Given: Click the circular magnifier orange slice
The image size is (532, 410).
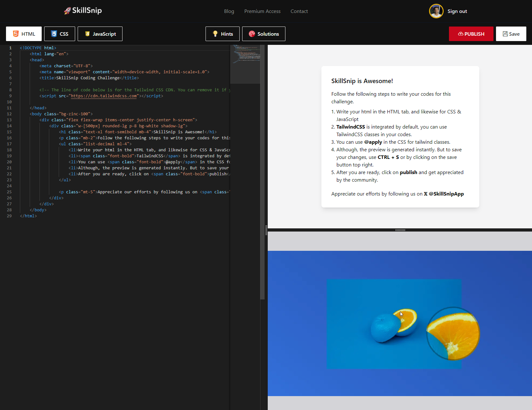Looking at the screenshot, I should pyautogui.click(x=453, y=334).
